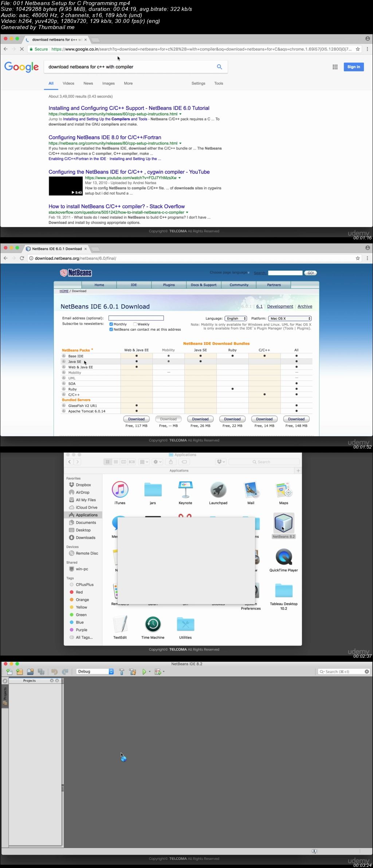The height and width of the screenshot is (868, 373).
Task: Open the NetBeans 8.2 app icon in Finder
Action: point(284,523)
